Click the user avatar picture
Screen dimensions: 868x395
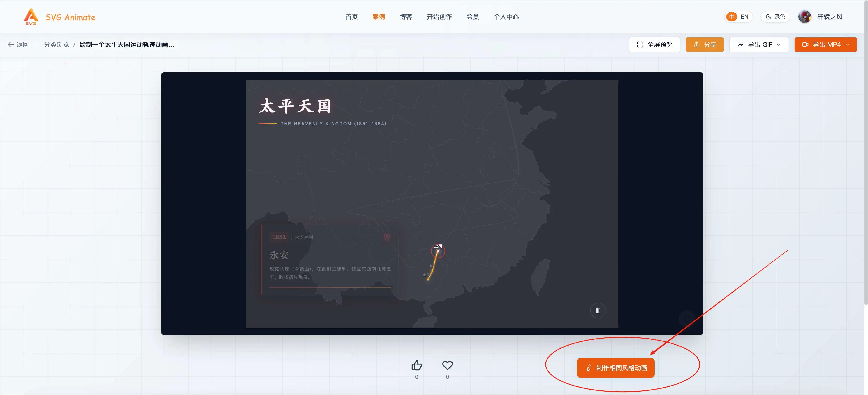(805, 17)
